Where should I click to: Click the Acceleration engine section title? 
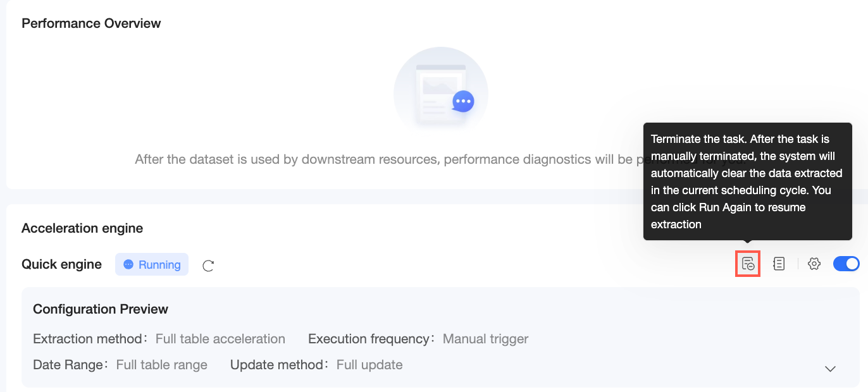82,228
